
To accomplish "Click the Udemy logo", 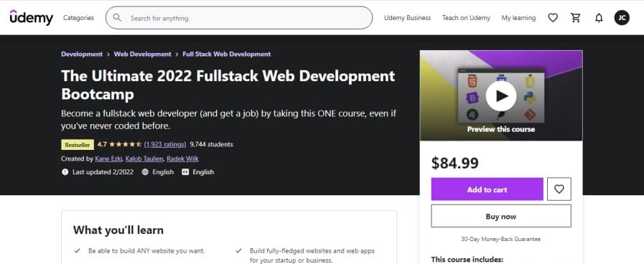I will (x=31, y=18).
